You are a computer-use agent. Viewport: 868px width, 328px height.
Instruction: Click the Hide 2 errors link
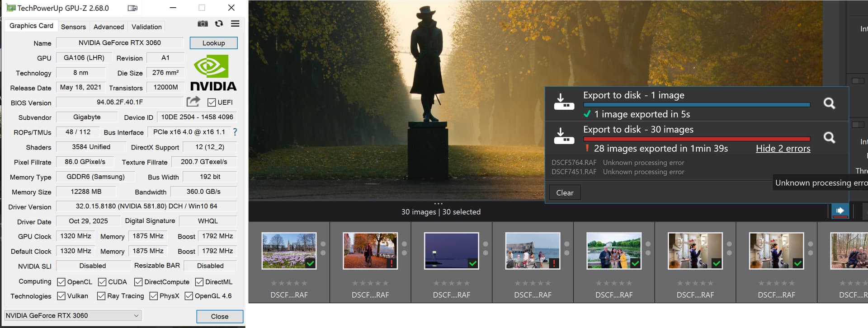(x=783, y=149)
